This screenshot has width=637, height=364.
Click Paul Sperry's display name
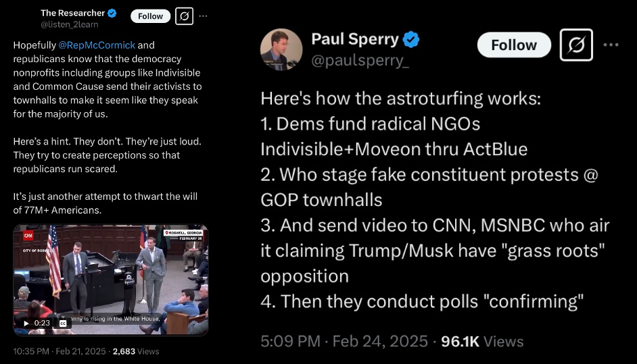pos(355,39)
